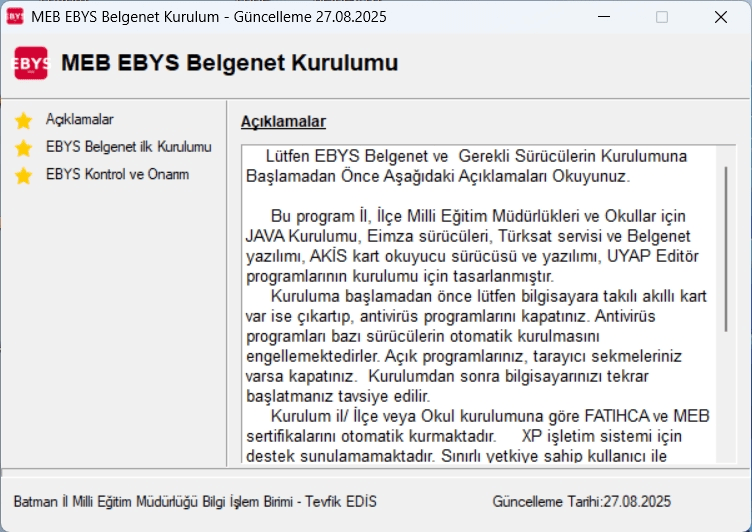Click the line 'başlatmanız tavsiye edilir.'
The image size is (752, 532).
(338, 396)
